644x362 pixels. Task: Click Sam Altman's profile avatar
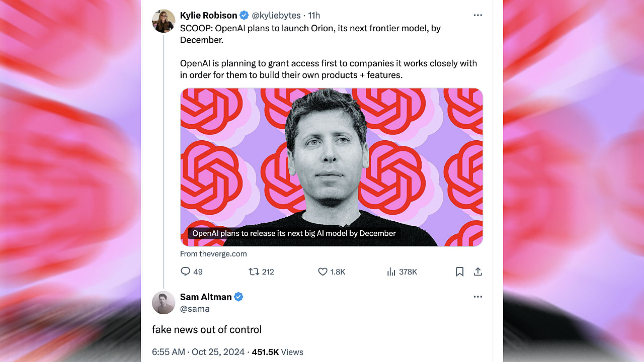[164, 303]
